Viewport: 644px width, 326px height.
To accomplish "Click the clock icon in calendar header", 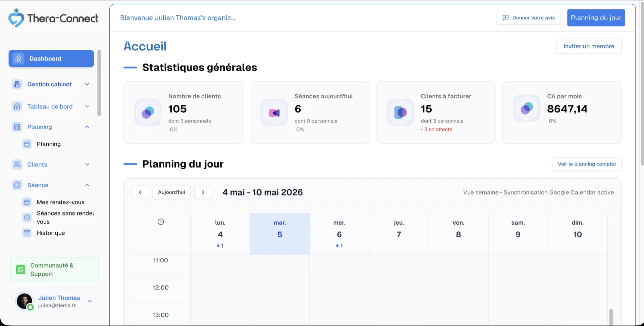I will (161, 222).
